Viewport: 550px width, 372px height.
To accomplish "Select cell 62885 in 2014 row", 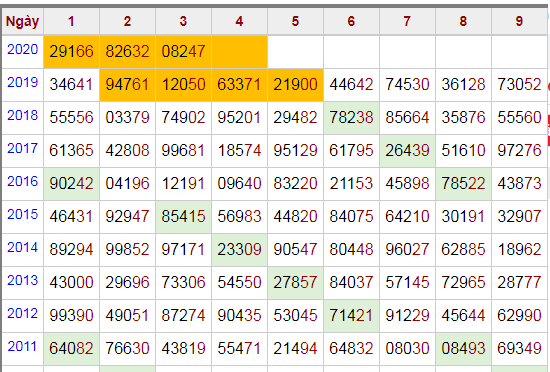I will pos(463,250).
